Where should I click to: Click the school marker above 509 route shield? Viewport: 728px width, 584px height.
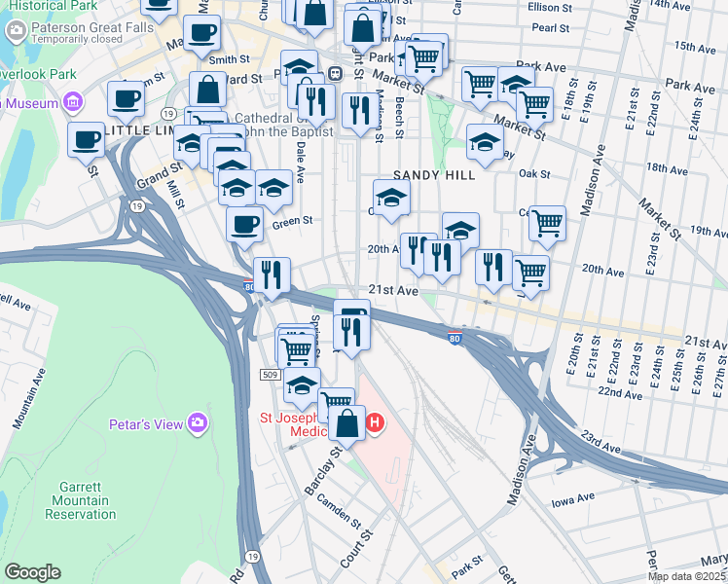[302, 386]
